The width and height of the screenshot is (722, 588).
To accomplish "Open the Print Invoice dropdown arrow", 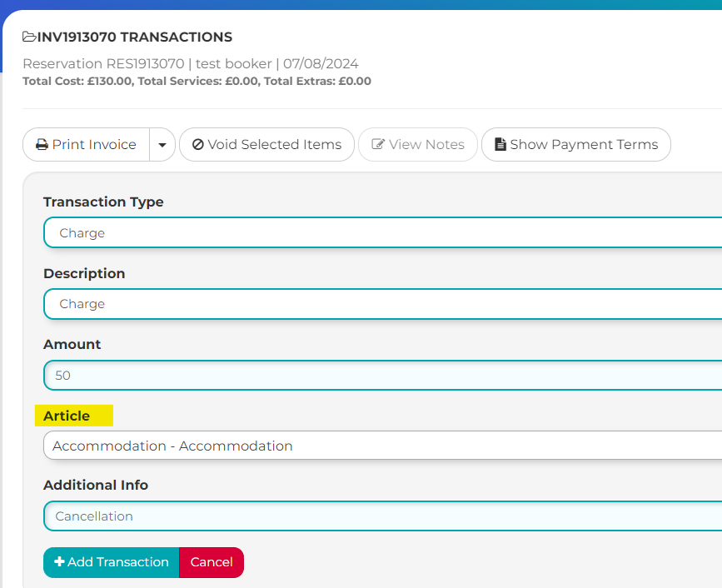I will point(162,145).
